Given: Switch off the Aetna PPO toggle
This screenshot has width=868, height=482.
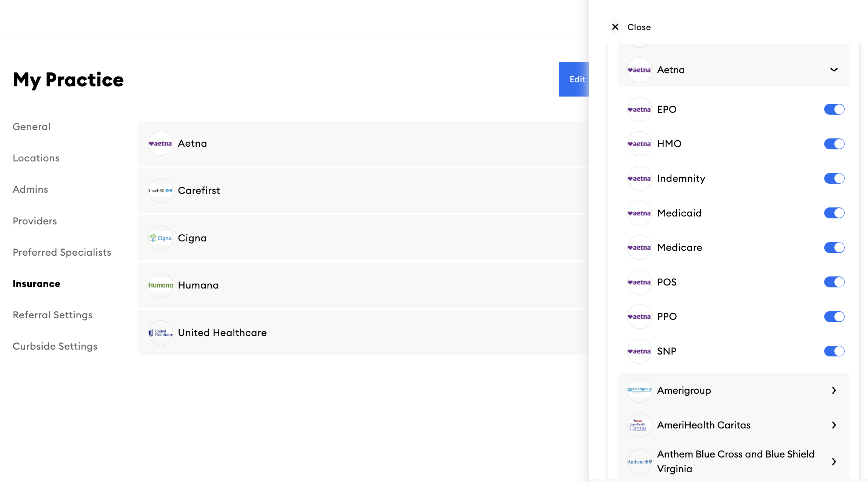Looking at the screenshot, I should (834, 316).
